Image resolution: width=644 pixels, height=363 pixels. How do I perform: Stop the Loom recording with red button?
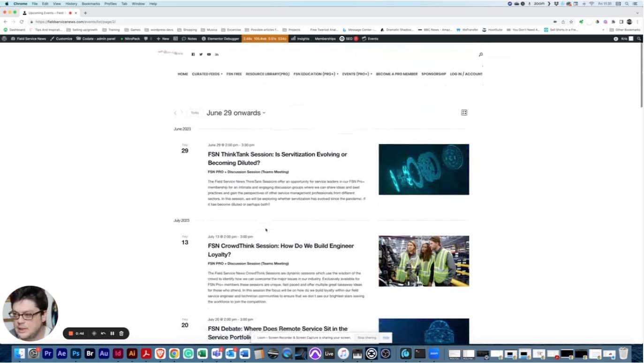pos(71,333)
